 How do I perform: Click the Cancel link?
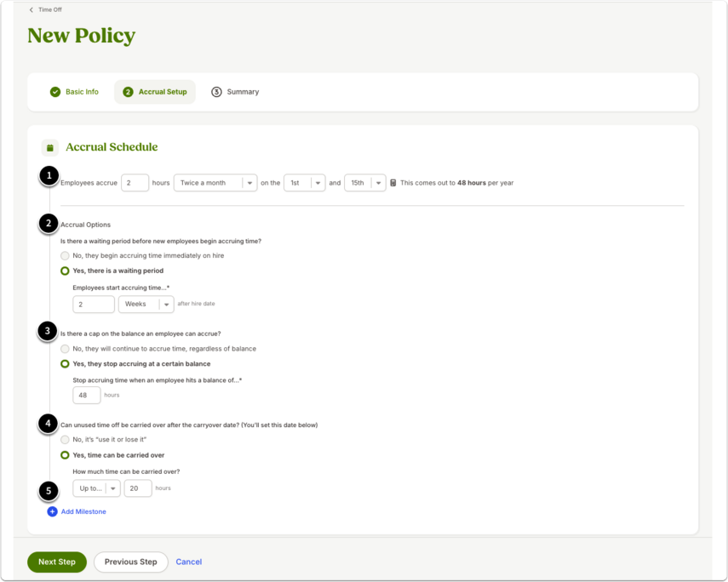coord(189,562)
